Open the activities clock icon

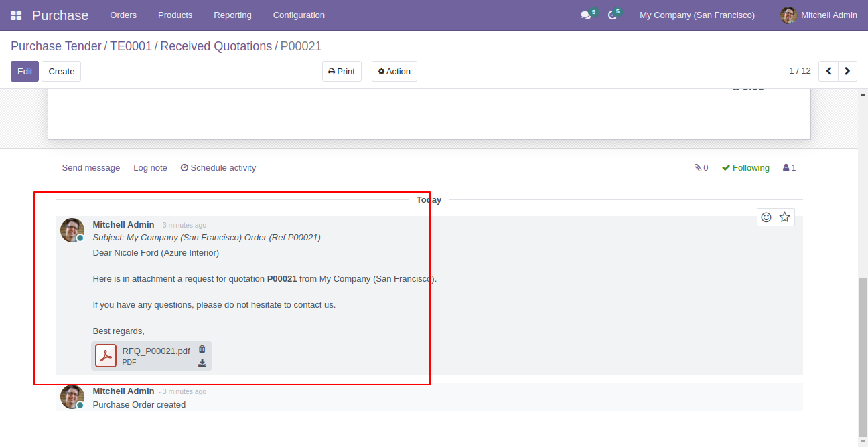pyautogui.click(x=612, y=15)
